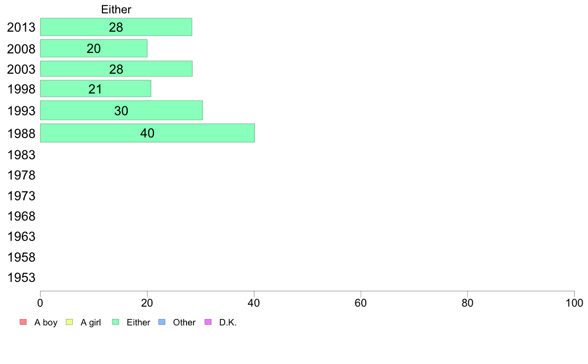Select the 2003 bar showing 28
The width and height of the screenshot is (588, 364).
(116, 69)
